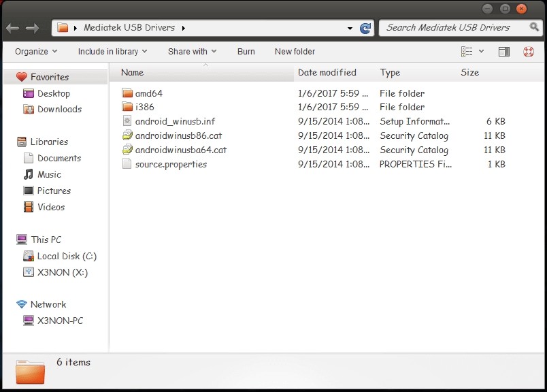
Task: Click the Music note icon
Action: coord(29,174)
